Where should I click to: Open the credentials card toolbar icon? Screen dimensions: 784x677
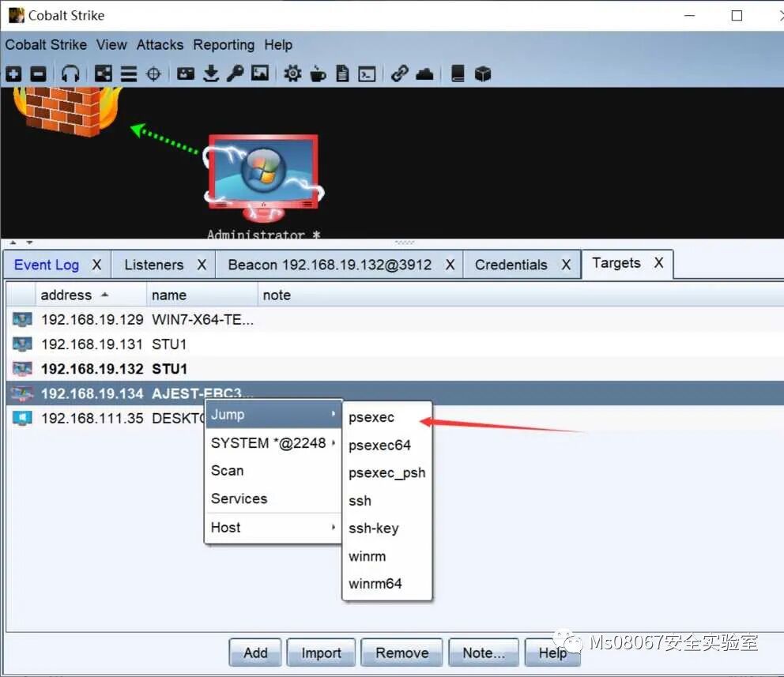186,74
